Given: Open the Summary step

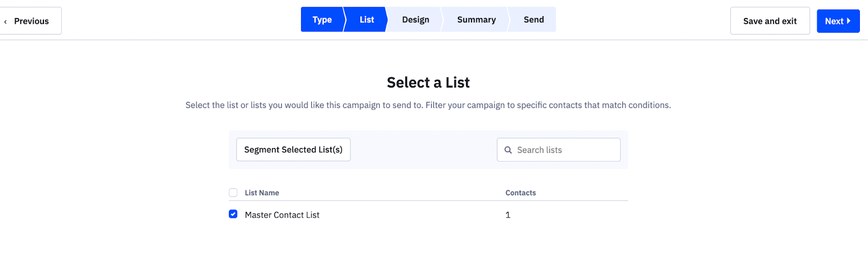Looking at the screenshot, I should pos(476,20).
